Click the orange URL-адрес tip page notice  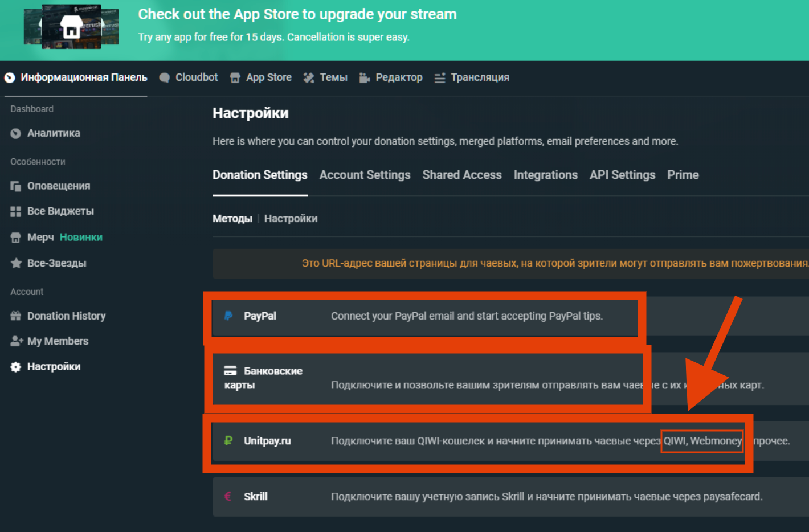[x=555, y=263]
